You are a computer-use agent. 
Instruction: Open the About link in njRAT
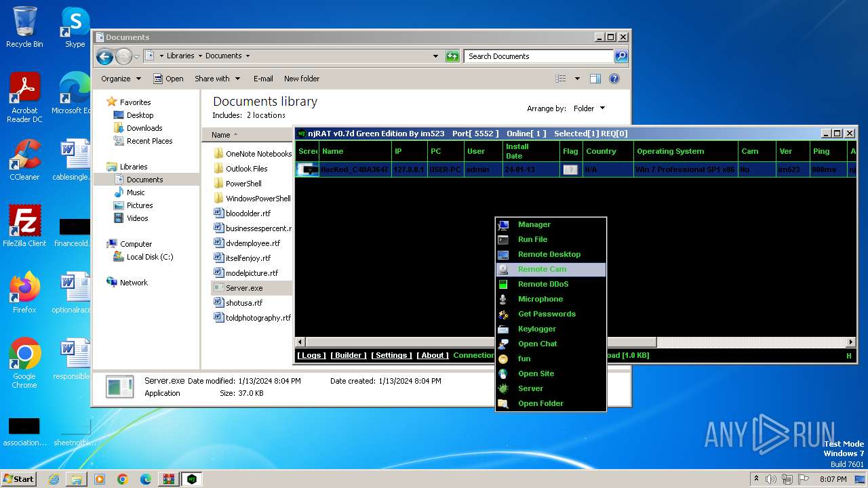433,355
